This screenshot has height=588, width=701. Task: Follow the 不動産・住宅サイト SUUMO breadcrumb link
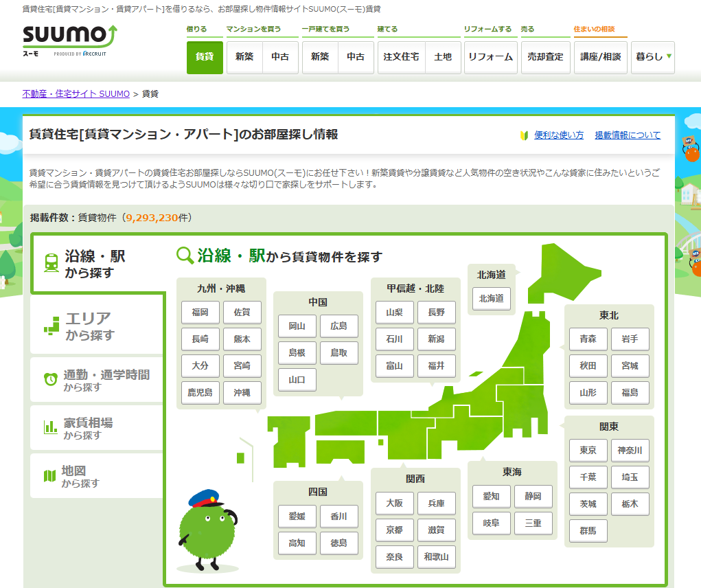(x=76, y=94)
